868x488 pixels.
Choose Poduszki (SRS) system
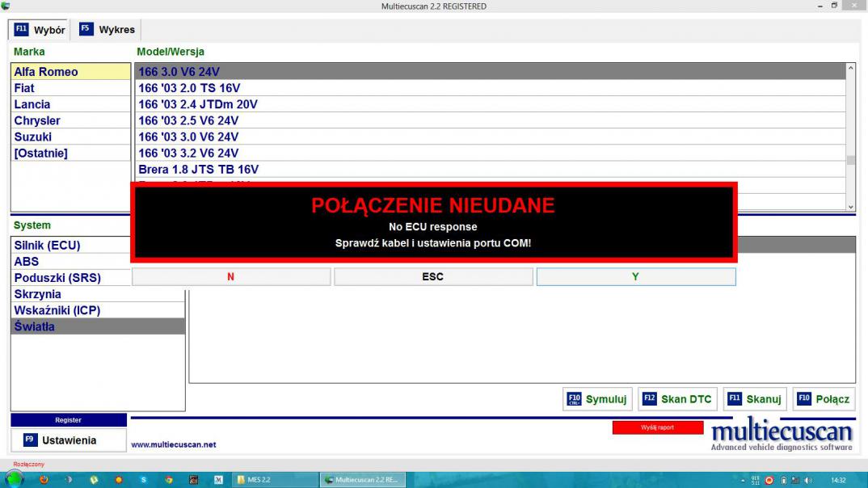point(71,278)
